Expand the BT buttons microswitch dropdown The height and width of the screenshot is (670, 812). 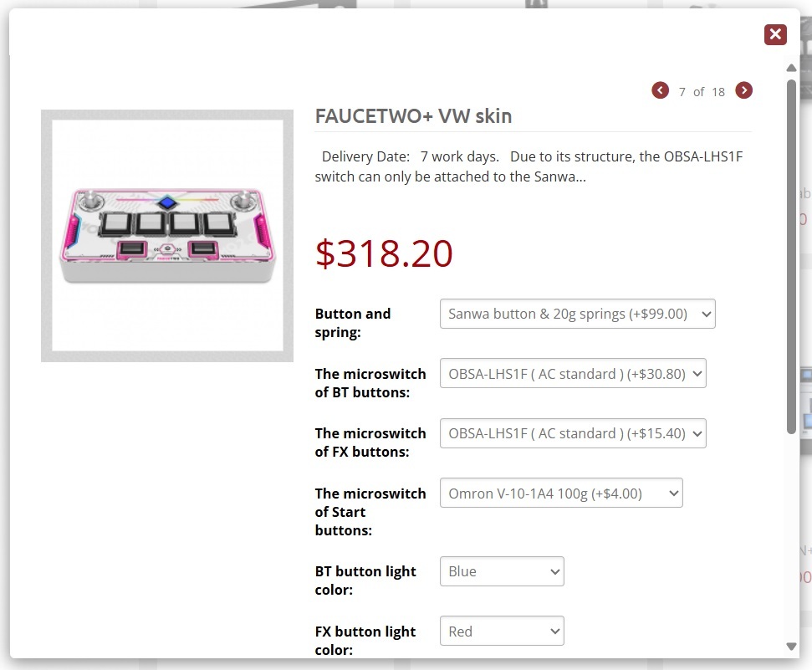[x=573, y=374]
